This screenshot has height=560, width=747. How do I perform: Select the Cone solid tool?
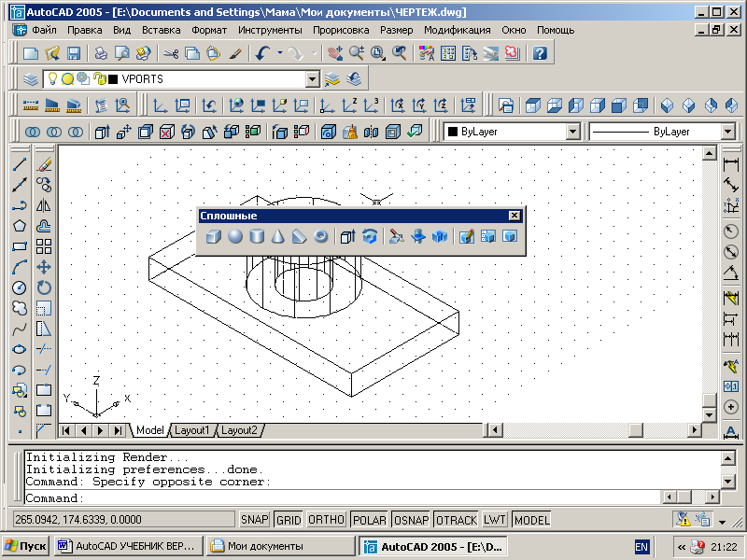278,236
